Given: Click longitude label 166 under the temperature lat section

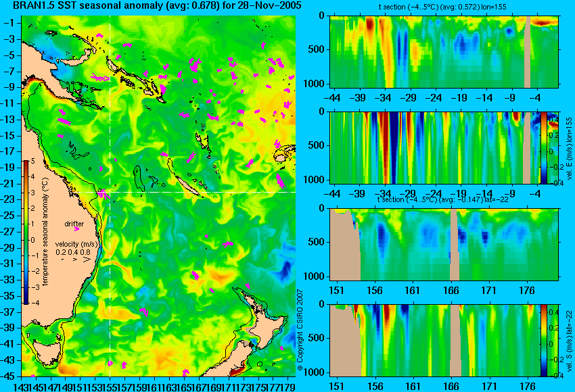Looking at the screenshot, I should pyautogui.click(x=451, y=291).
